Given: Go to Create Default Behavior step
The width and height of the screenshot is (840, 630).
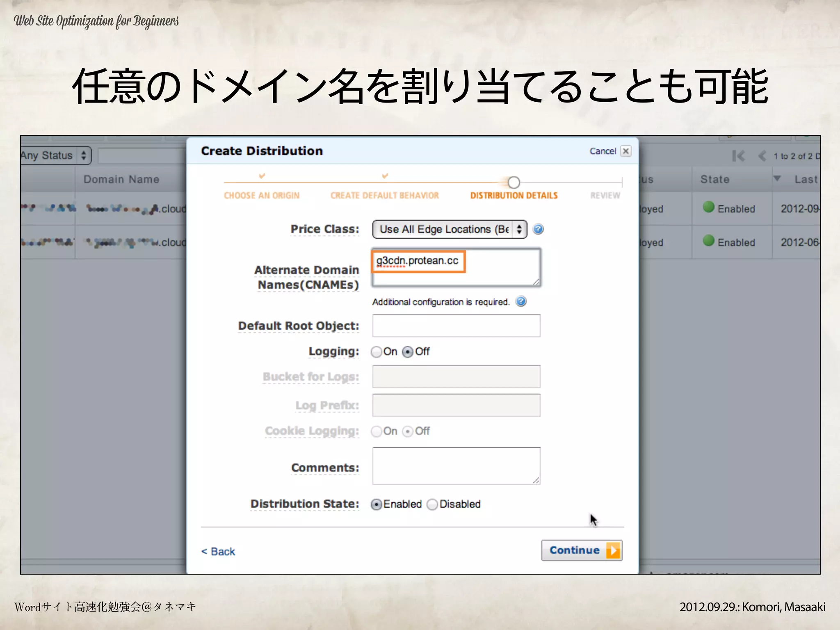Looking at the screenshot, I should click(x=385, y=196).
